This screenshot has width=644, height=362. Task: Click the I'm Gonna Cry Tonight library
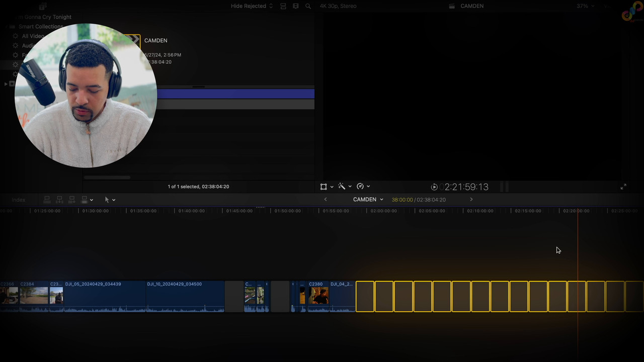(x=43, y=17)
